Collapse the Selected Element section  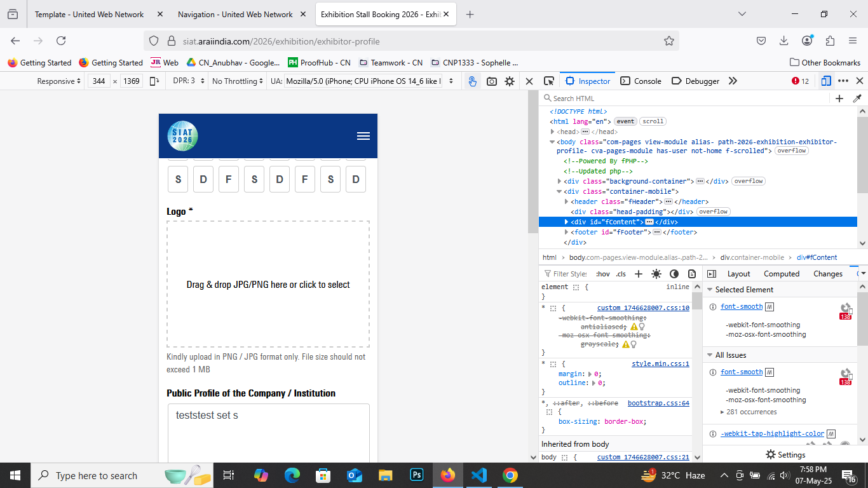click(x=710, y=290)
